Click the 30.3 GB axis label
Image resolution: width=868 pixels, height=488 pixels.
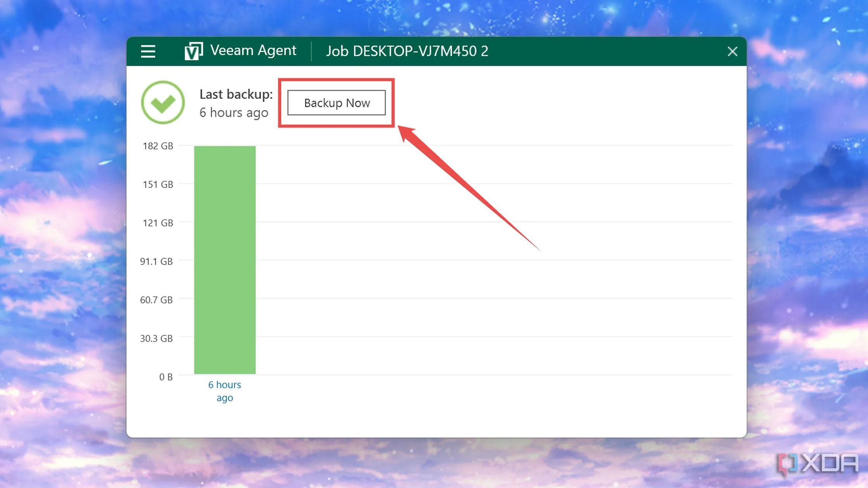coord(156,339)
